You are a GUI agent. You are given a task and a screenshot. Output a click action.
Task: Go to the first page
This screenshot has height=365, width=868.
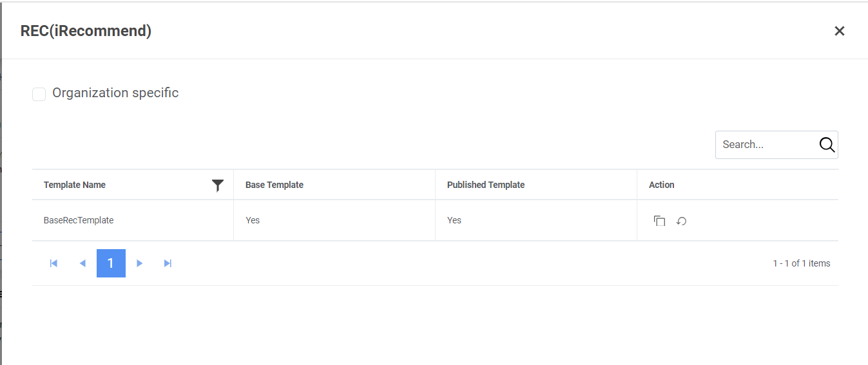click(53, 263)
